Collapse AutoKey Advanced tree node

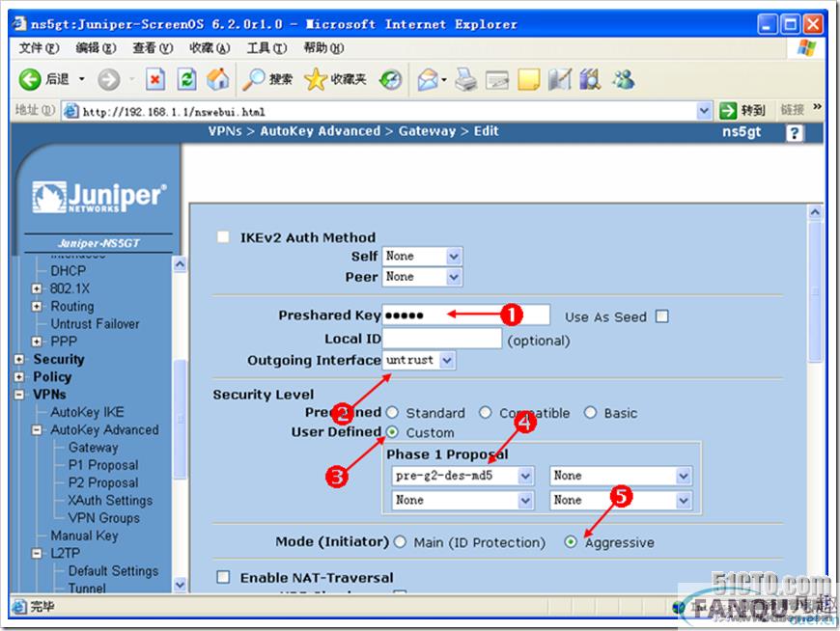point(37,429)
